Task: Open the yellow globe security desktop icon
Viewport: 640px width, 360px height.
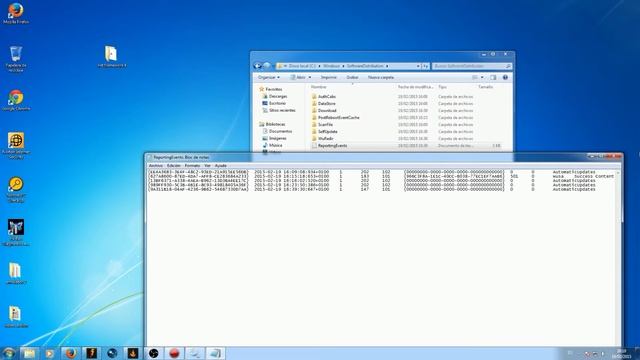Action: [16, 144]
